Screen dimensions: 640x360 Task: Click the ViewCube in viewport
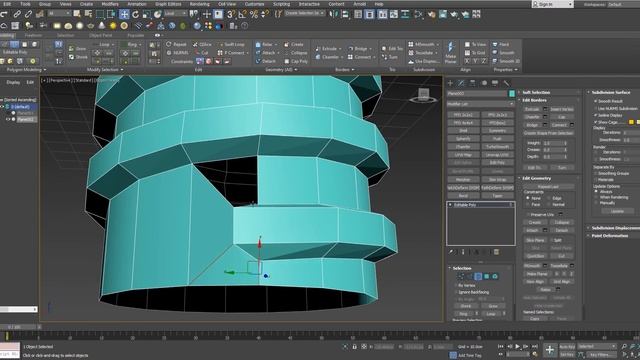click(x=423, y=96)
